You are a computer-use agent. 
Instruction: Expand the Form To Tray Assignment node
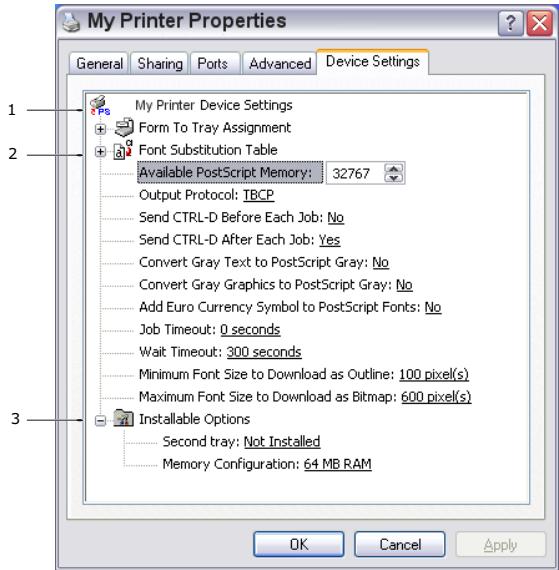tap(100, 129)
